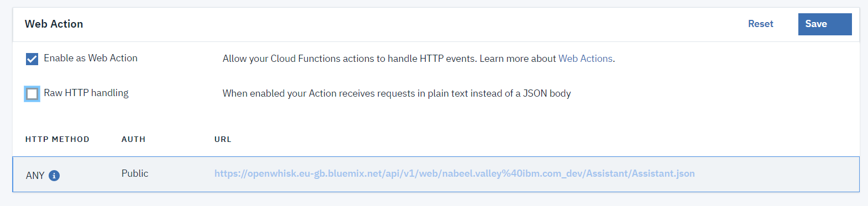Click the 'Enable as Web Action' label text
The image size is (868, 206).
coord(91,58)
